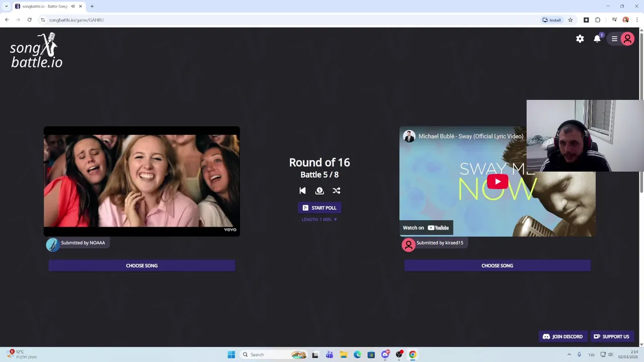Viewport: 644px width, 362px height.
Task: Click NOAAA's submitter avatar
Action: click(52, 245)
